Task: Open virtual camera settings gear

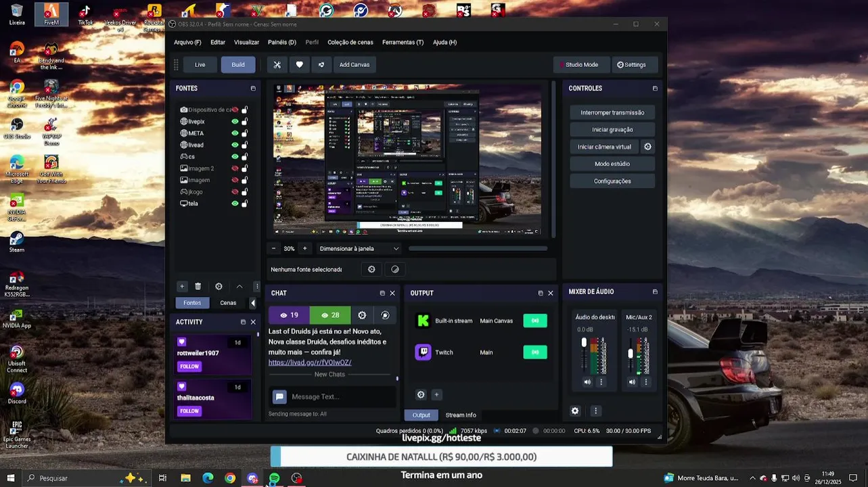Action: 647,147
